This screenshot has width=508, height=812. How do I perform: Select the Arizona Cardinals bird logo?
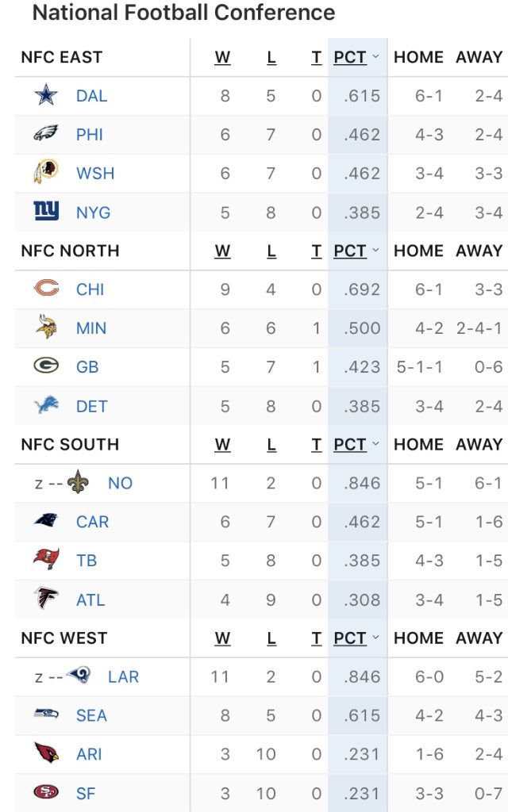coord(46,753)
